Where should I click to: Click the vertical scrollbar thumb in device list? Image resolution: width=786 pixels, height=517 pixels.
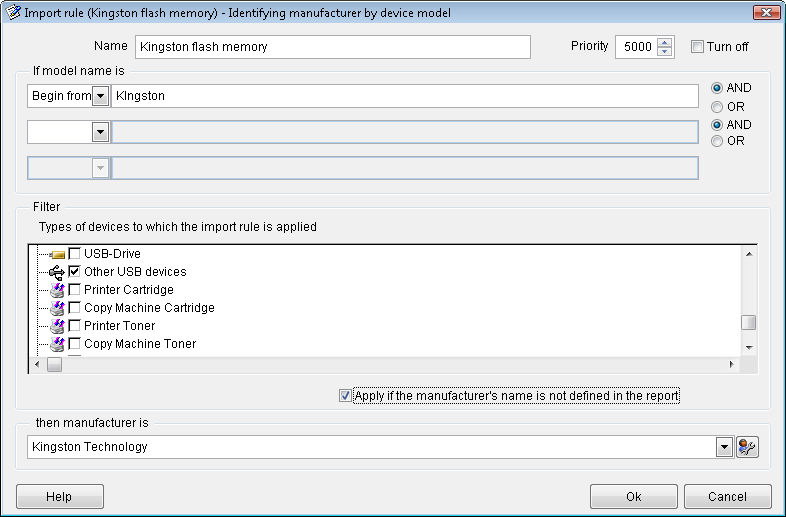tap(748, 322)
